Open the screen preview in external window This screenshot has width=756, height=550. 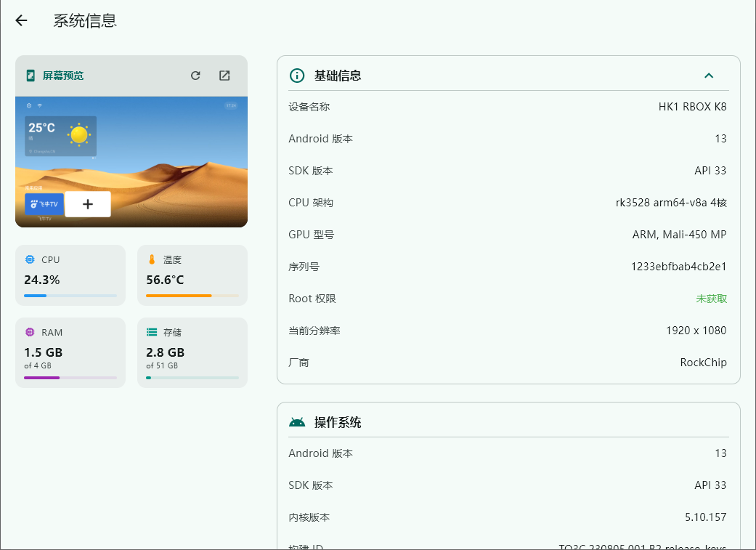coord(224,76)
